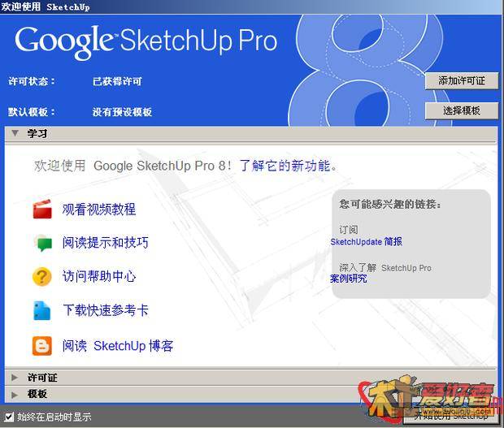Click the 没有预设模板 text
Image resolution: width=504 pixels, height=428 pixels.
(122, 112)
